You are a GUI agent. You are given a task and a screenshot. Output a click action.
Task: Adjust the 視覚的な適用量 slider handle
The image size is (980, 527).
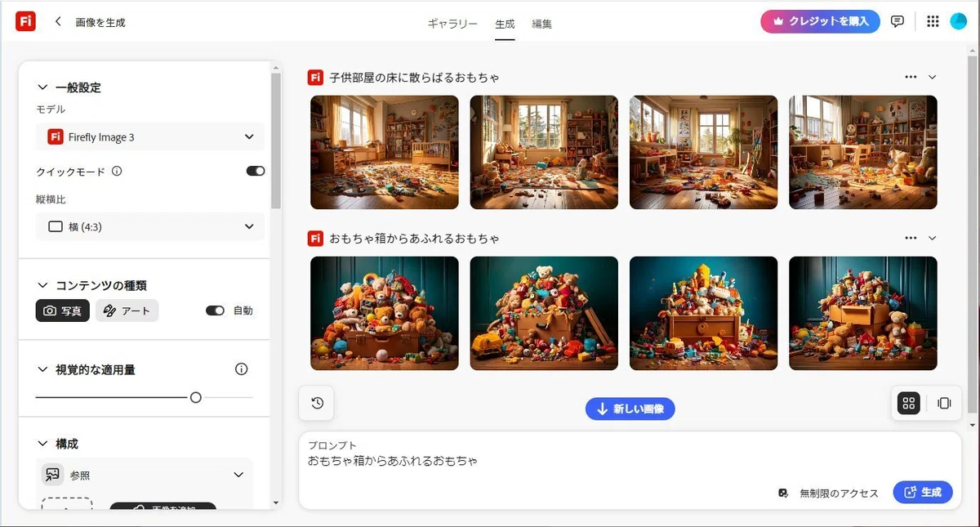(x=195, y=398)
